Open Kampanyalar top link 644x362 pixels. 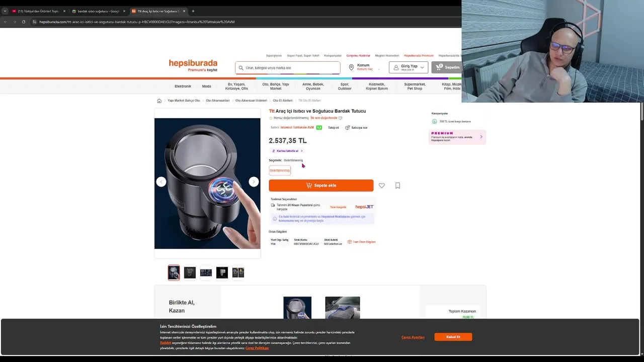point(333,56)
